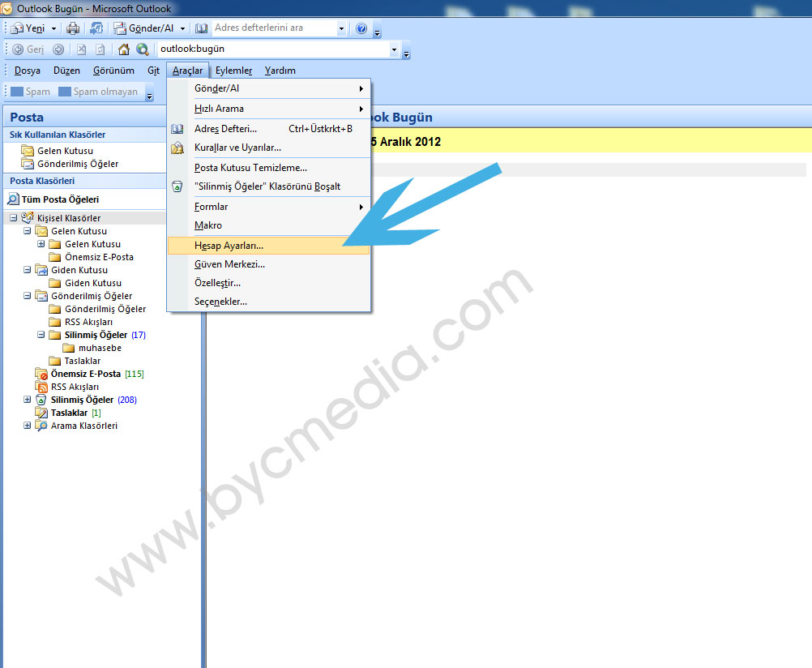The width and height of the screenshot is (812, 668).
Task: Select Güven Merkezi... menu entry
Action: coord(269,264)
